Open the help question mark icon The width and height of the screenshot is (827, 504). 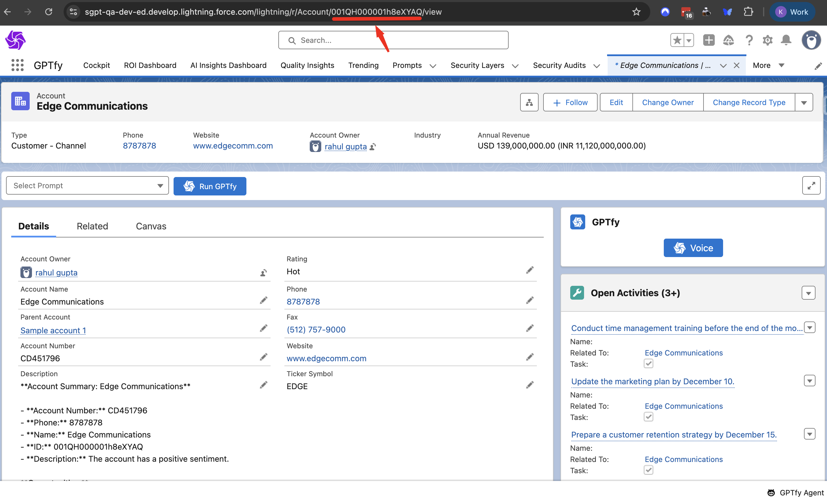pos(749,40)
